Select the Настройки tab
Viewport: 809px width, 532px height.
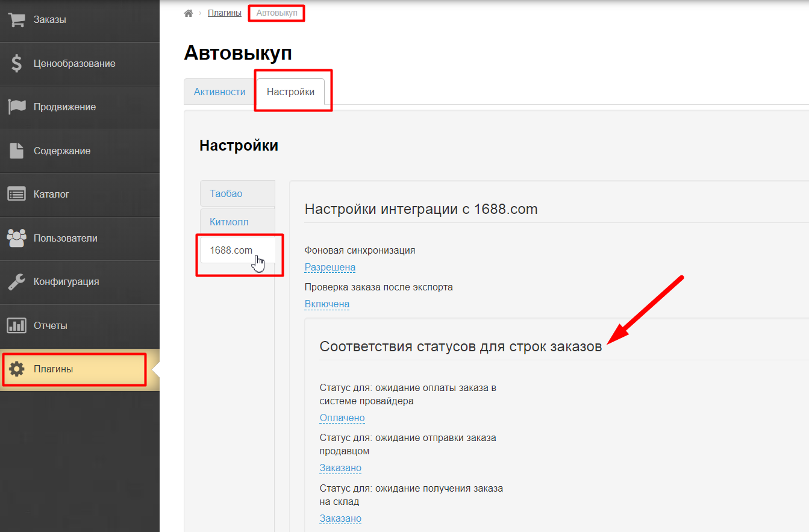coord(290,92)
